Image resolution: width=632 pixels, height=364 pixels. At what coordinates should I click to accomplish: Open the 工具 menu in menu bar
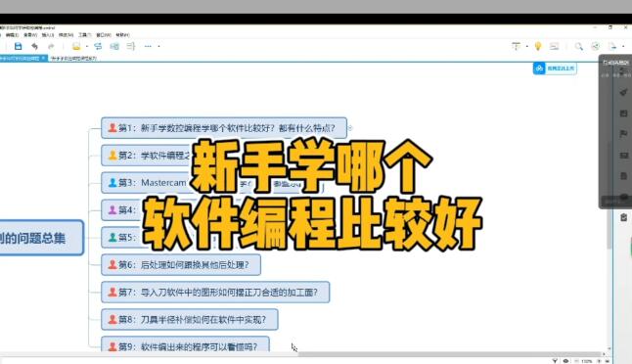[84, 35]
